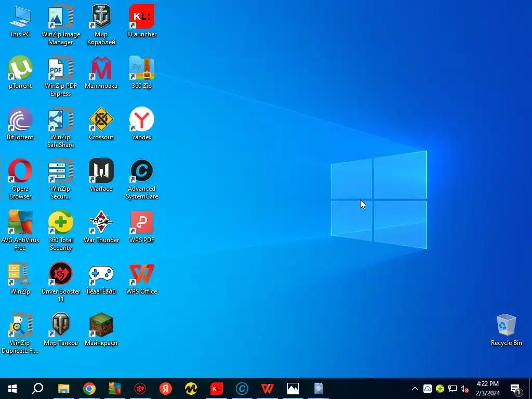Select the Recycle Bin icon
Screen dimensions: 532x399
[506, 329]
